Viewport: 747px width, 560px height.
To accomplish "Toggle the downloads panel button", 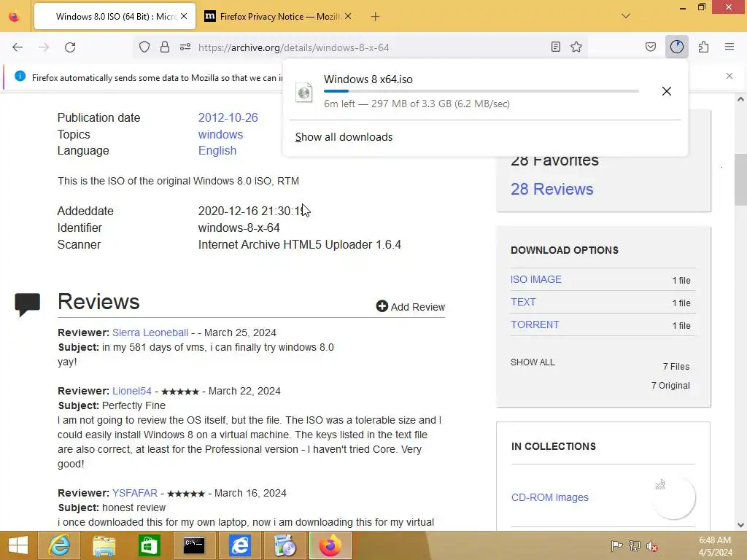I will [x=676, y=47].
